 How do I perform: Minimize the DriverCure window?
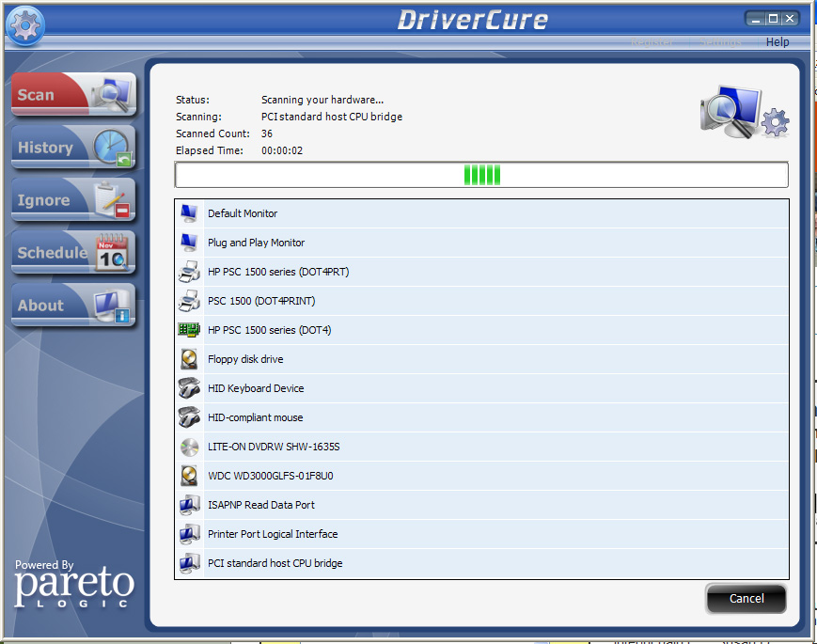[x=756, y=20]
